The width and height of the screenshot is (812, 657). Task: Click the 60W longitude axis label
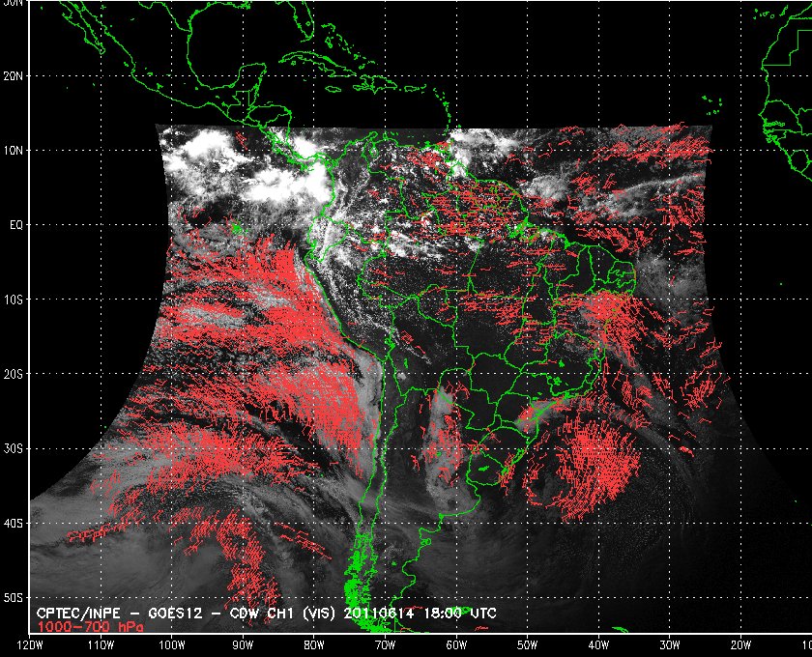(x=456, y=645)
